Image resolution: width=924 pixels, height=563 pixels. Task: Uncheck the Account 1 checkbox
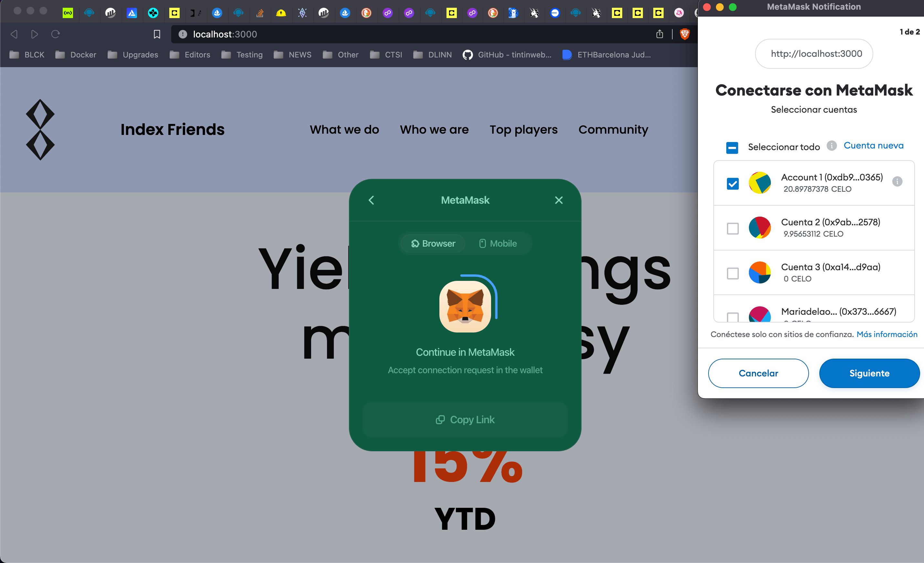coord(733,184)
